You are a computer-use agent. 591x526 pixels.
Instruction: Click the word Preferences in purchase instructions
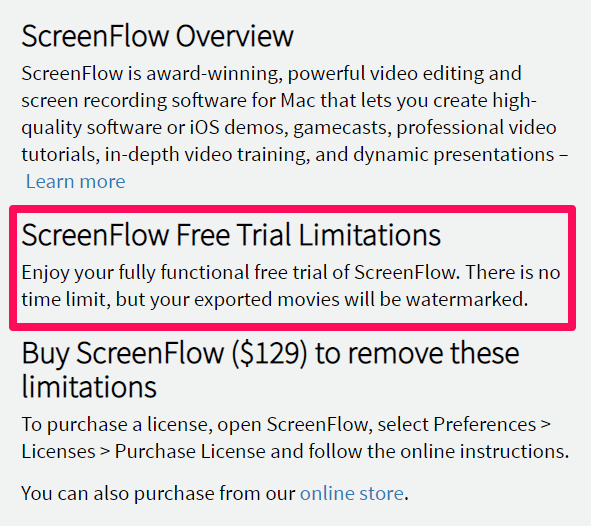click(485, 425)
